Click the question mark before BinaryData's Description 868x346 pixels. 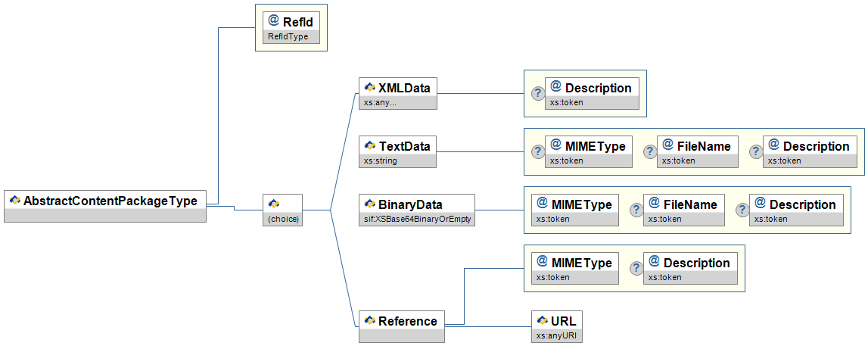742,210
